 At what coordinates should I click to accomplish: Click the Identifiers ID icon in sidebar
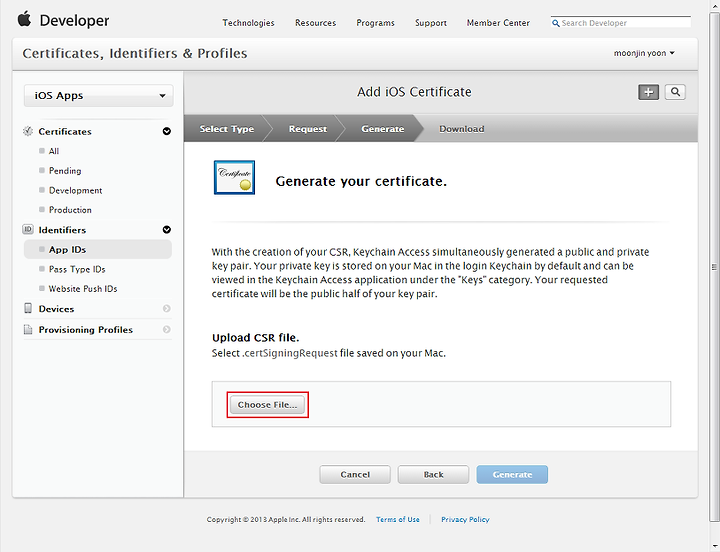click(x=28, y=229)
